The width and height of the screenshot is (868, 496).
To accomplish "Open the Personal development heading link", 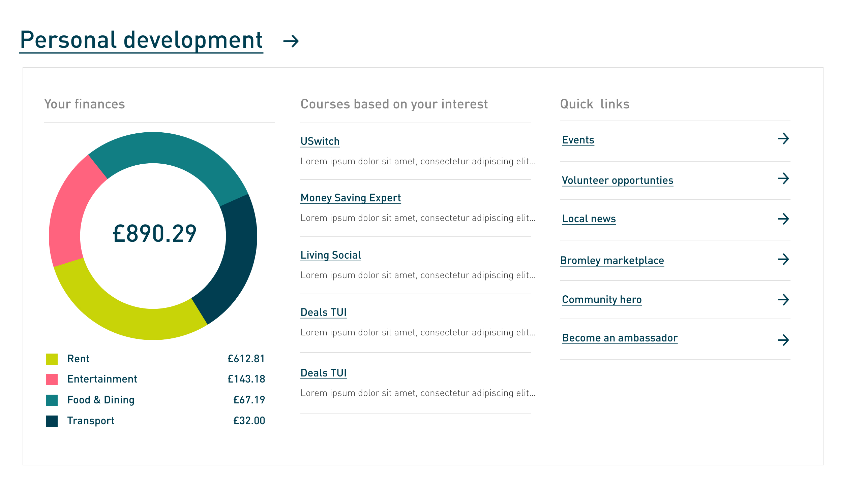I will coord(141,40).
